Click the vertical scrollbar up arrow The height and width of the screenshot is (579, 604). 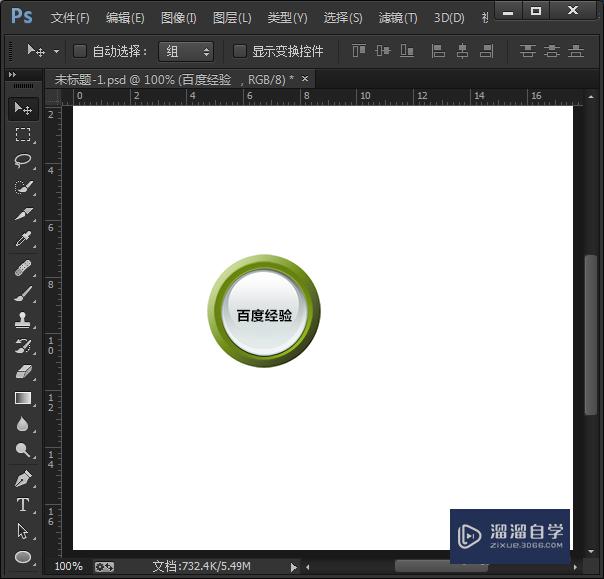click(591, 97)
